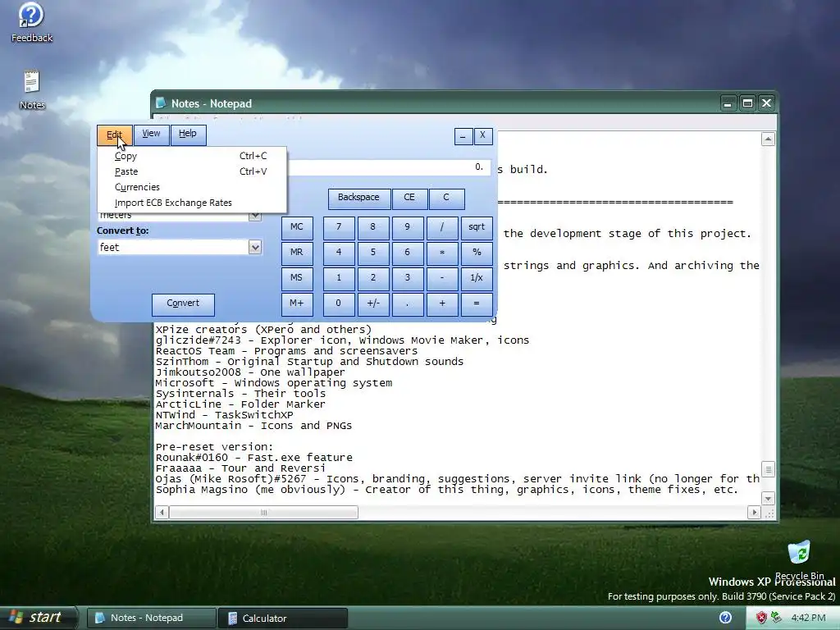Click the MC memory clear button

point(297,227)
